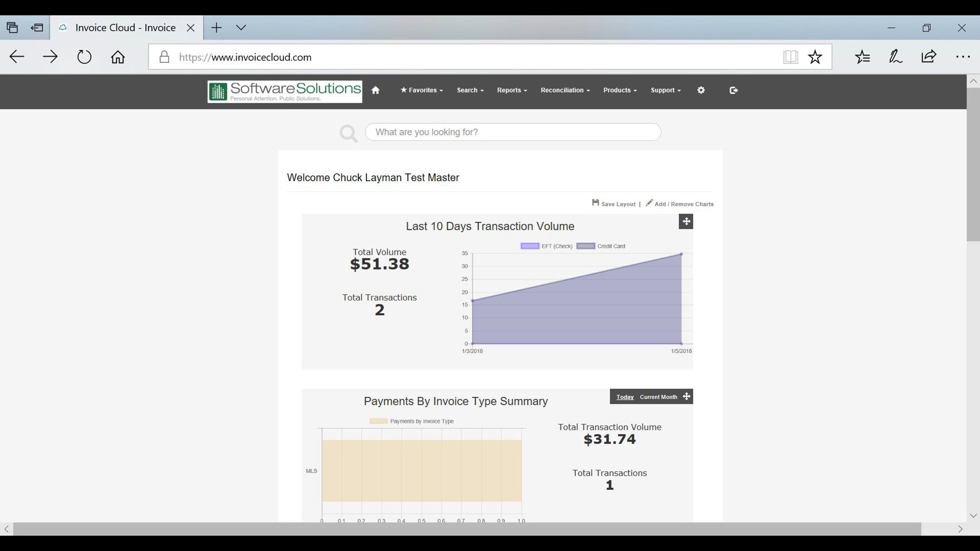Click the browser share icon
Screen dimensions: 980x551
coord(929,57)
